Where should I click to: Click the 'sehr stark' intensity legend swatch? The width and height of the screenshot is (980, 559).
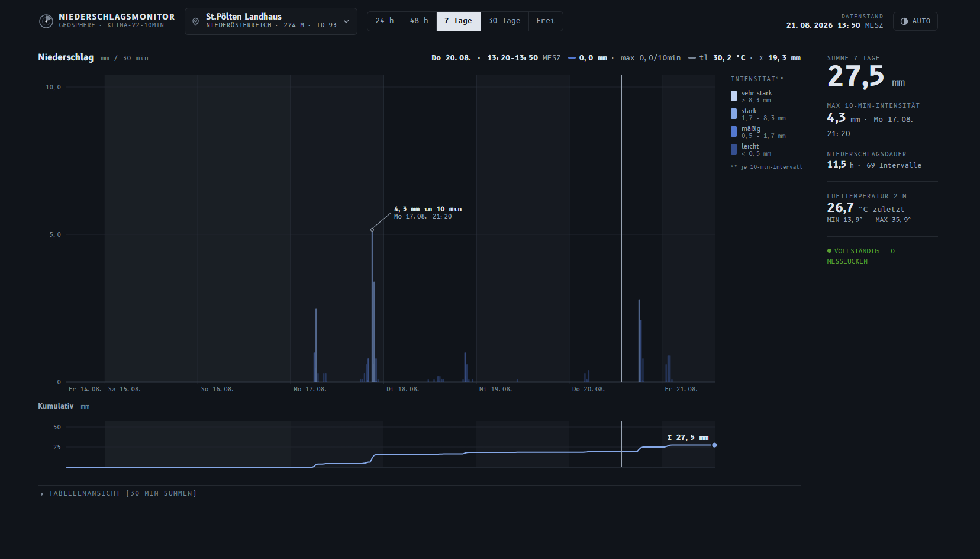pyautogui.click(x=734, y=96)
